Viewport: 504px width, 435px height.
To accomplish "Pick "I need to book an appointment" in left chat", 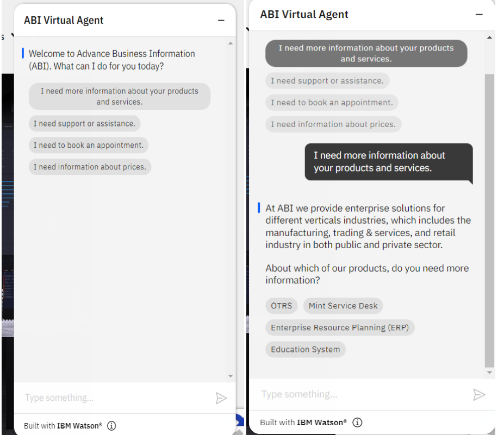I will tap(89, 146).
